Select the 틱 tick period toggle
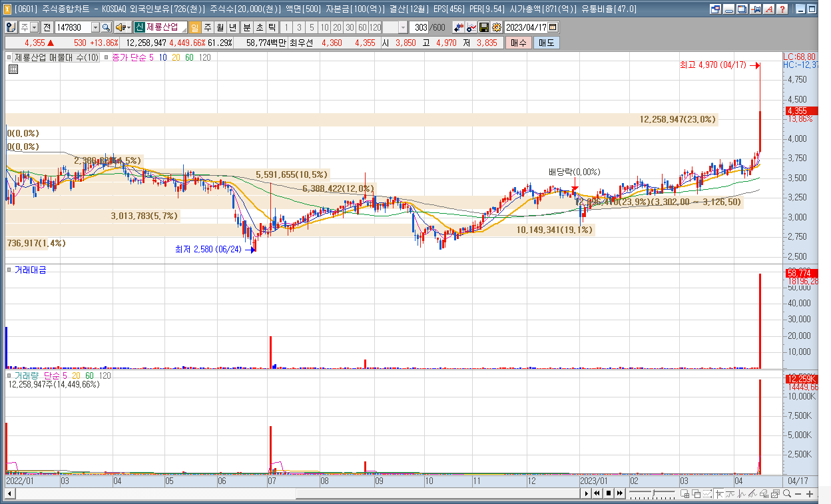 [272, 27]
